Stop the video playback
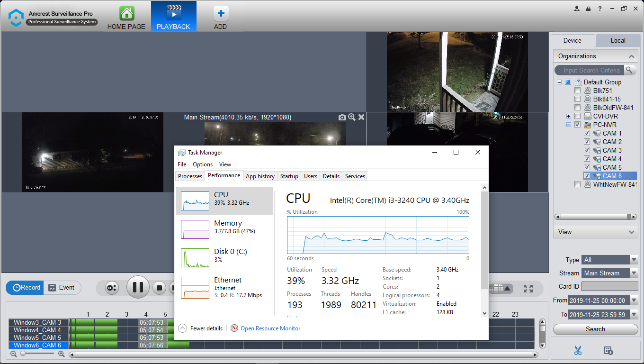Image resolution: width=644 pixels, height=364 pixels. coord(160,288)
